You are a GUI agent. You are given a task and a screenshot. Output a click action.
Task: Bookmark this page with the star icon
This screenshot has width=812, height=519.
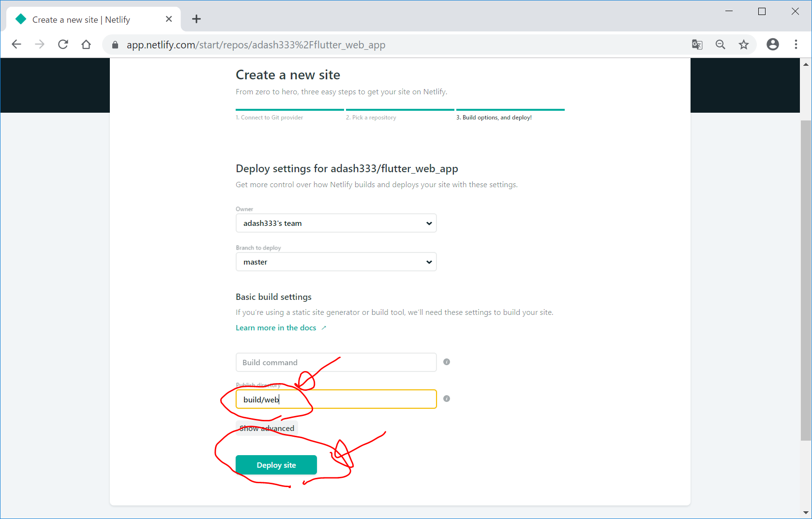(743, 44)
